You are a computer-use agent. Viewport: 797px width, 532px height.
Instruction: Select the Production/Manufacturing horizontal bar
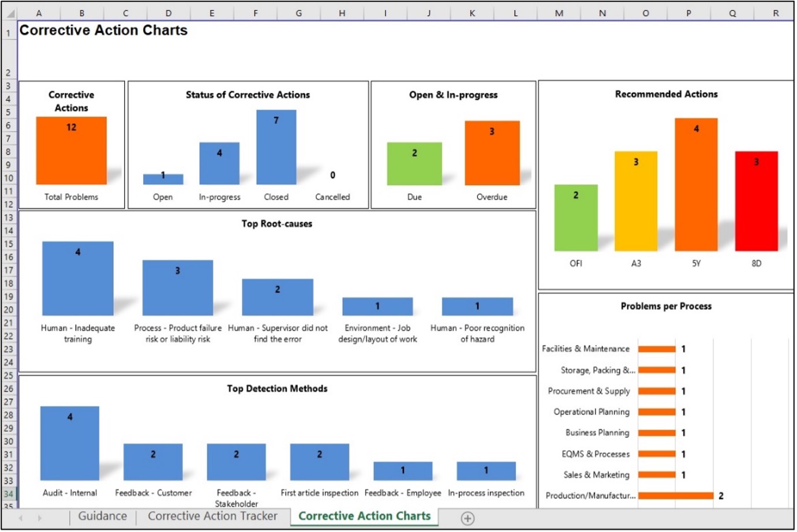click(x=675, y=496)
